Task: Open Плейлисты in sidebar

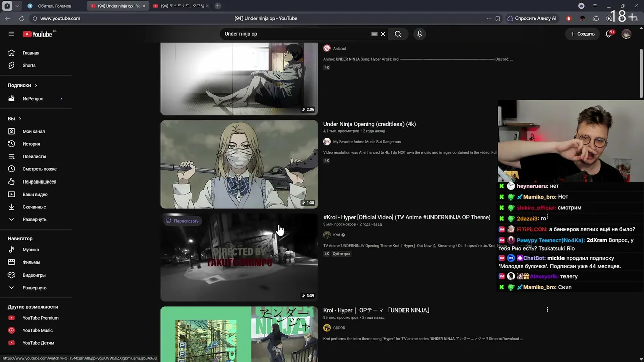Action: click(35, 156)
